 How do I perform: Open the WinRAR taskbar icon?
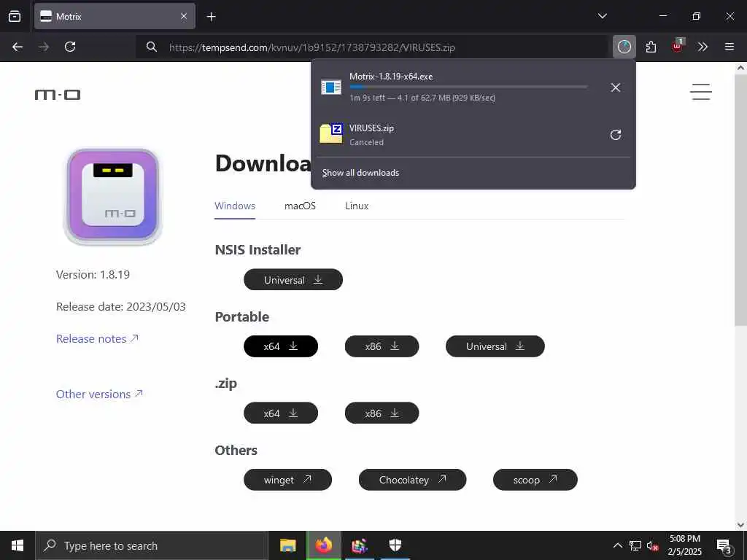[x=360, y=545]
